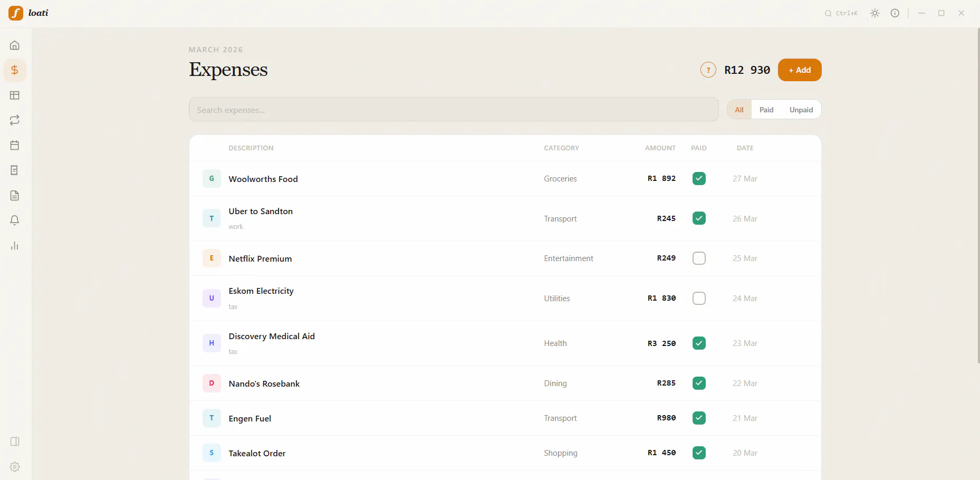Click the Floati app logo

point(16,13)
